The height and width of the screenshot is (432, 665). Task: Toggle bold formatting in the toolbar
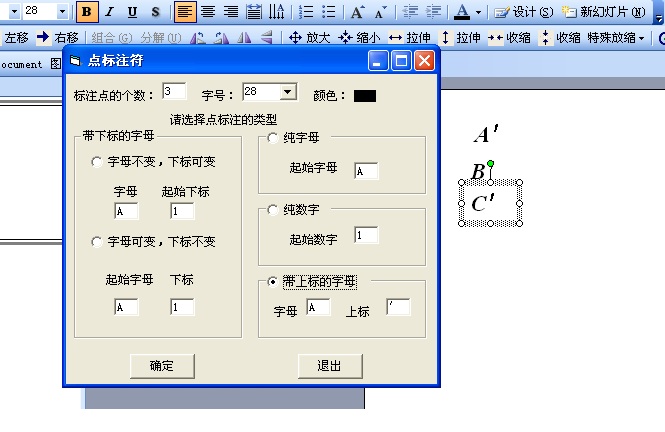pyautogui.click(x=87, y=12)
